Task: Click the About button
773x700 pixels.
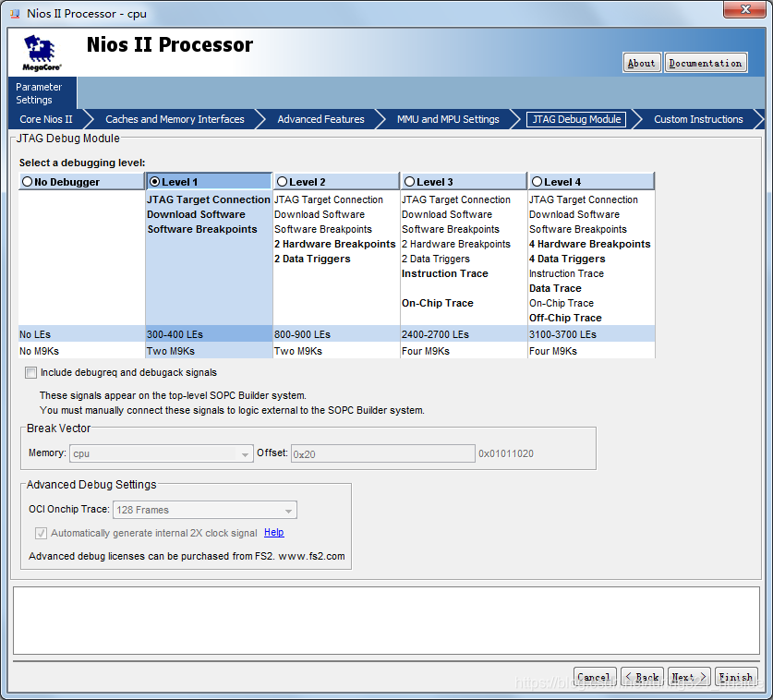Action: tap(641, 63)
